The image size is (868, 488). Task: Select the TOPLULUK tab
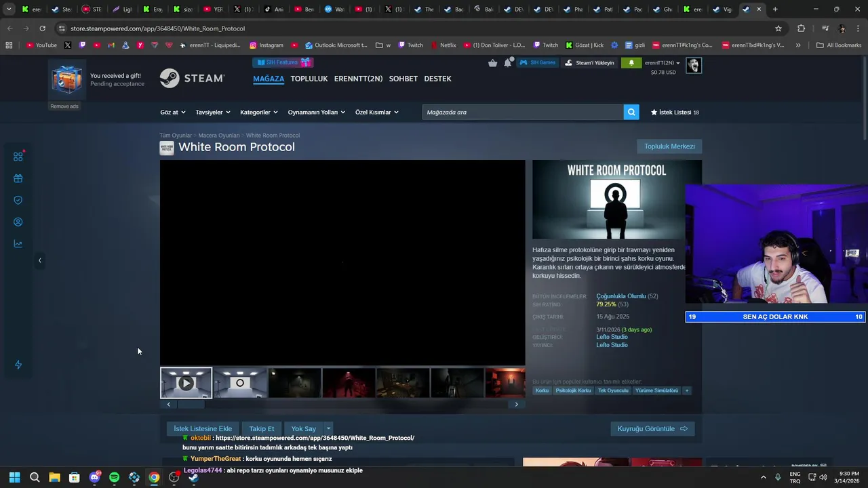pos(309,79)
